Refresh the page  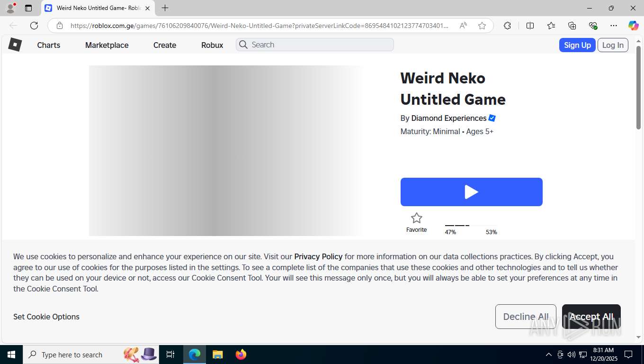(34, 26)
